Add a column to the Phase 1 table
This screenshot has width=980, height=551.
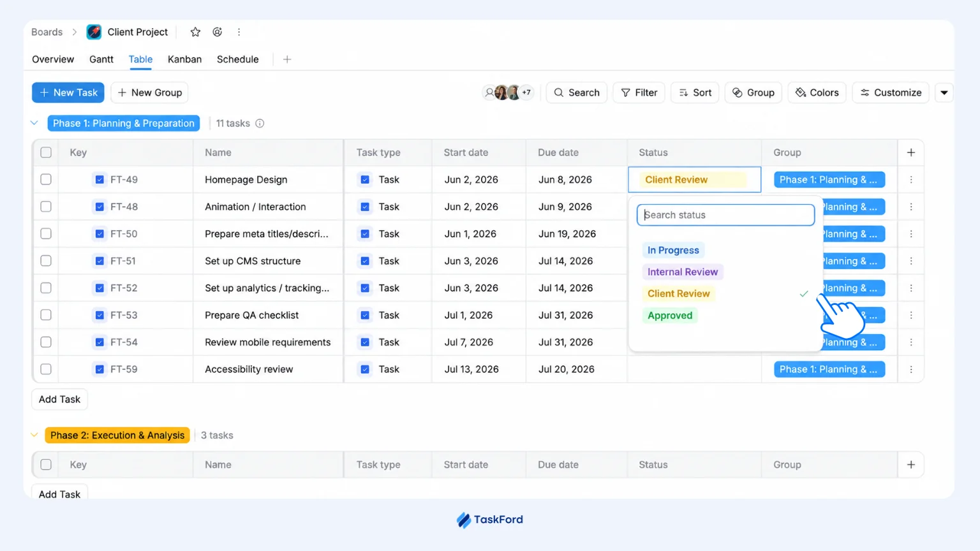point(911,152)
